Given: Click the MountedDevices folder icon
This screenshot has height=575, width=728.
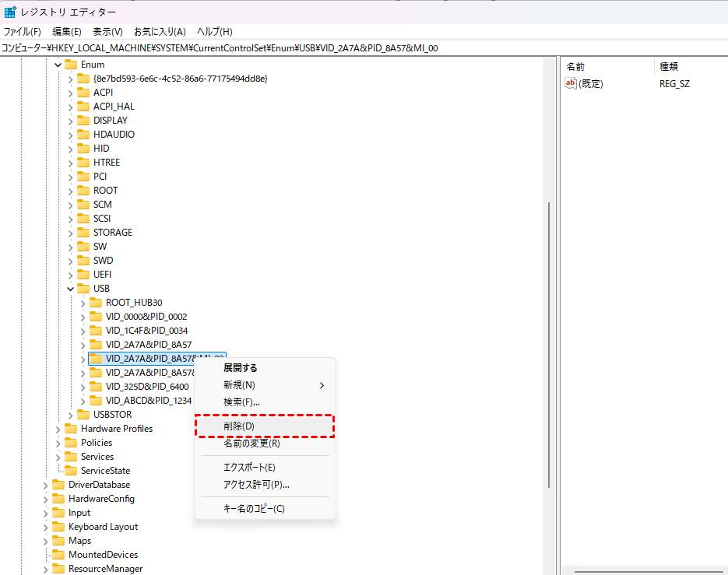Looking at the screenshot, I should pyautogui.click(x=58, y=555).
